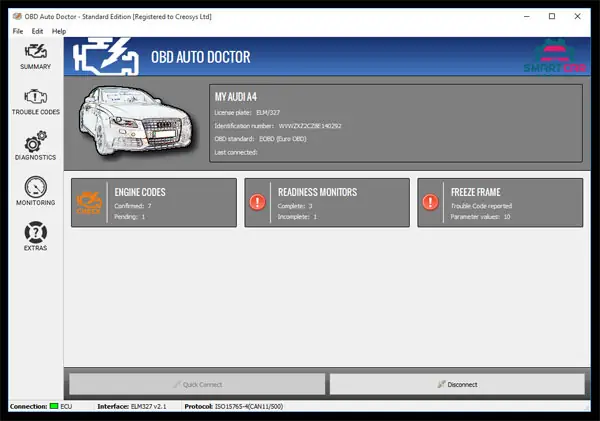The height and width of the screenshot is (421, 600).
Task: Click the green ECU connection indicator
Action: [x=53, y=407]
